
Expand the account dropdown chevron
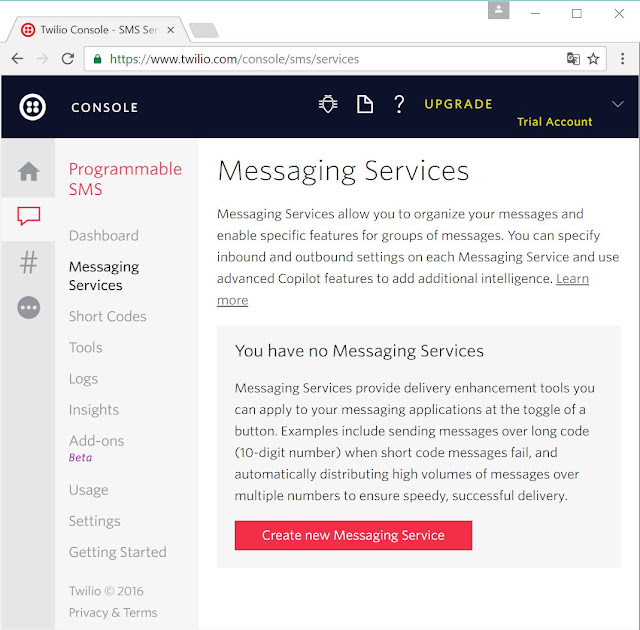(618, 104)
